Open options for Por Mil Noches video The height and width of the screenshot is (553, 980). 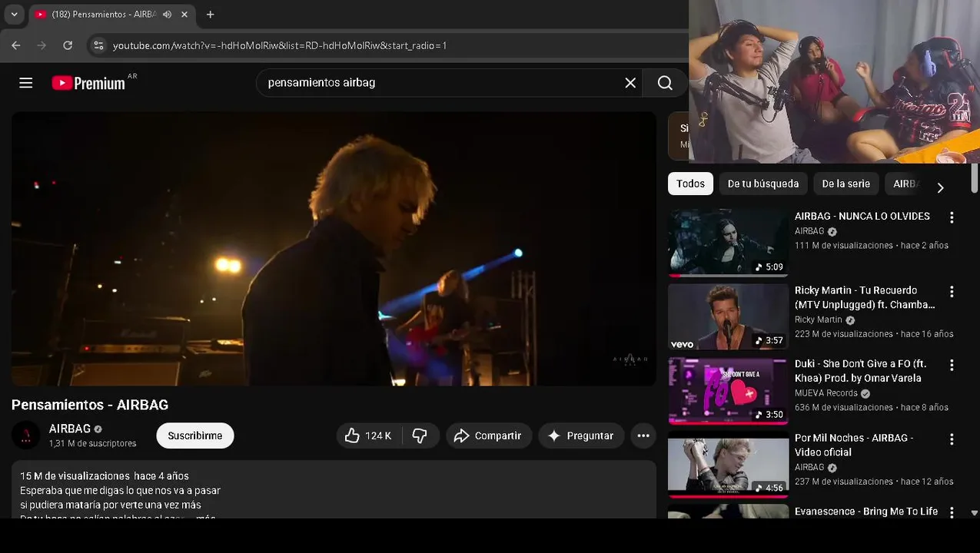(x=952, y=439)
